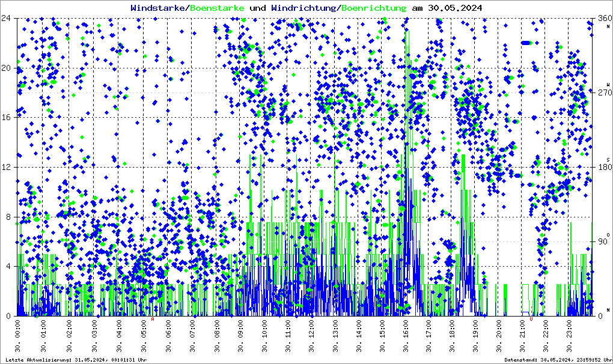Select the "12" wind speed axis label
The image size is (613, 364).
pyautogui.click(x=6, y=167)
